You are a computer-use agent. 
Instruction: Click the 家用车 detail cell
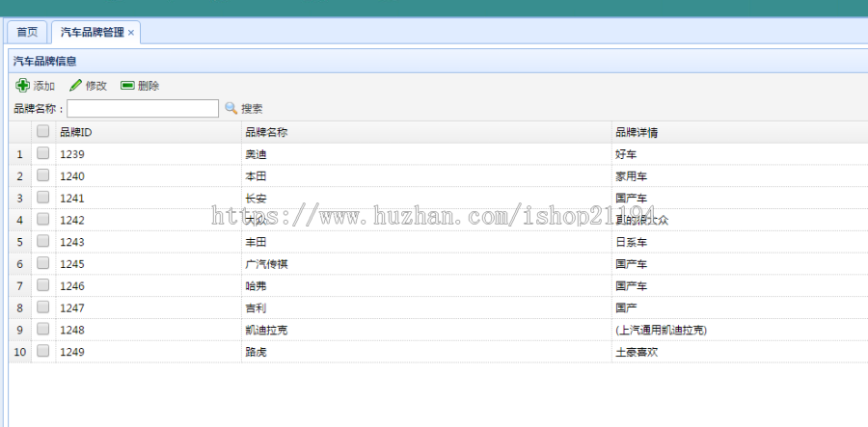[740, 176]
